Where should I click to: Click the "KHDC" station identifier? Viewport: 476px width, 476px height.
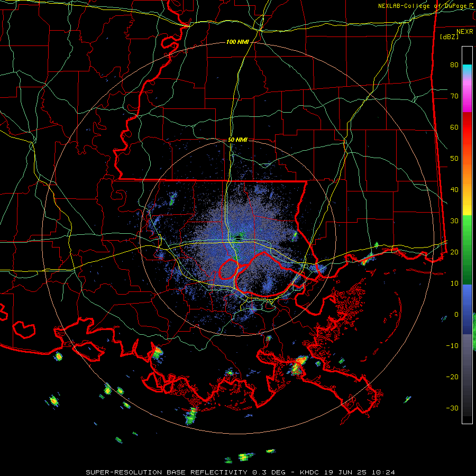coord(310,472)
